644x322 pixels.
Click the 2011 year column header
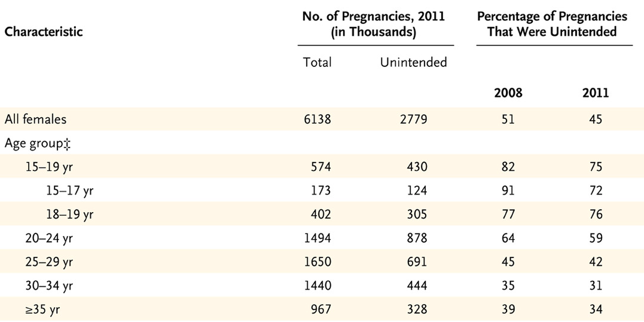click(594, 93)
